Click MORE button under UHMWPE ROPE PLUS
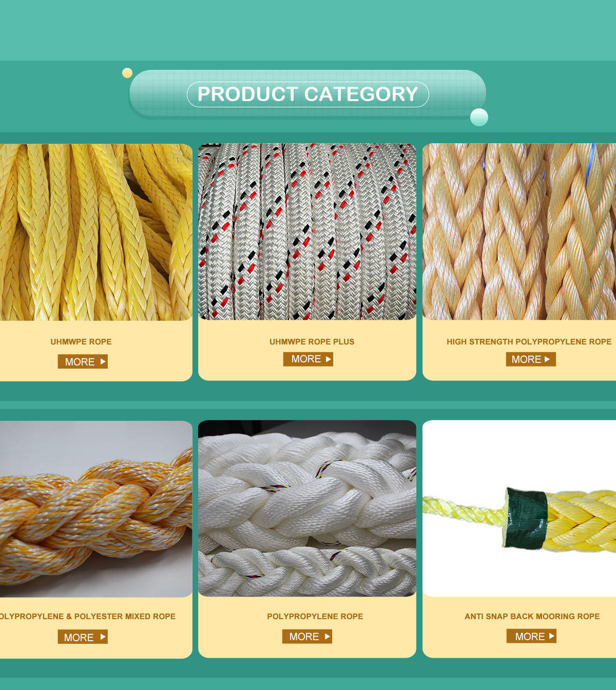 pyautogui.click(x=308, y=359)
